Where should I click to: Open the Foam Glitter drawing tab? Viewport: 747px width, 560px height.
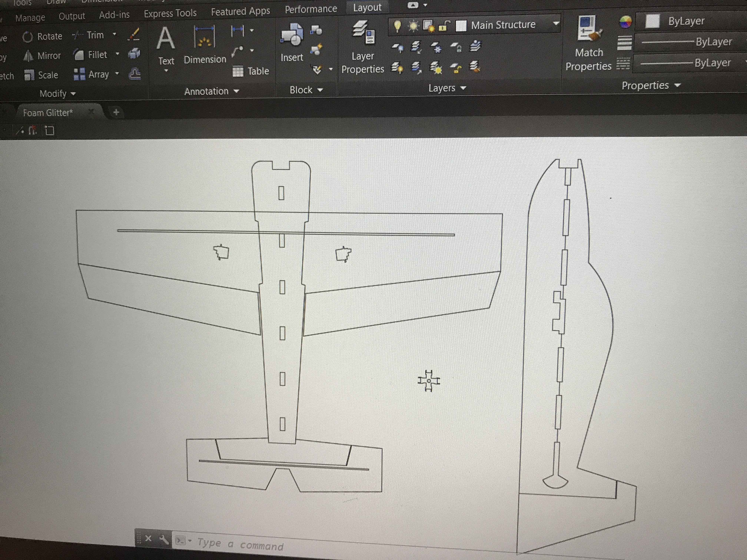[48, 113]
